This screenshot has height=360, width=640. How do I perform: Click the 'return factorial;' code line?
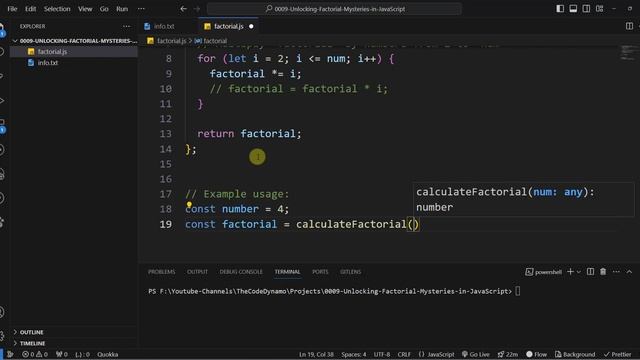[x=249, y=134]
